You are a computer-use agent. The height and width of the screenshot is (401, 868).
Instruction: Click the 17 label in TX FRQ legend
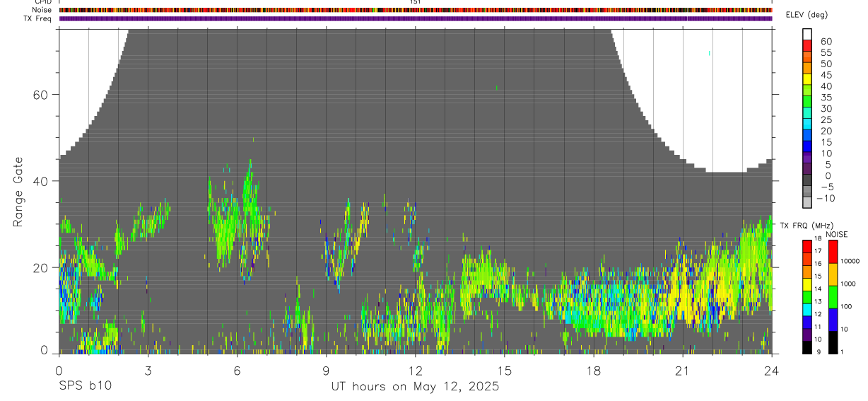818,251
